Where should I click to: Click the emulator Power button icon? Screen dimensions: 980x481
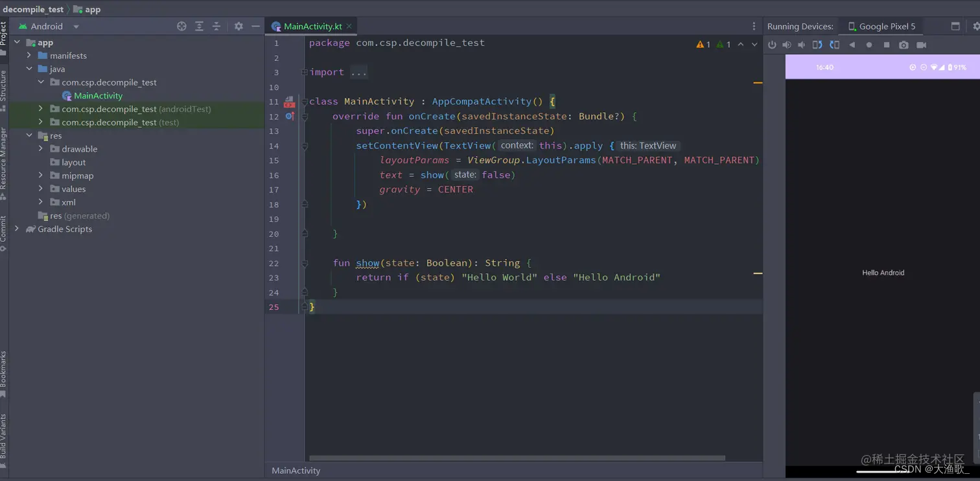(772, 45)
